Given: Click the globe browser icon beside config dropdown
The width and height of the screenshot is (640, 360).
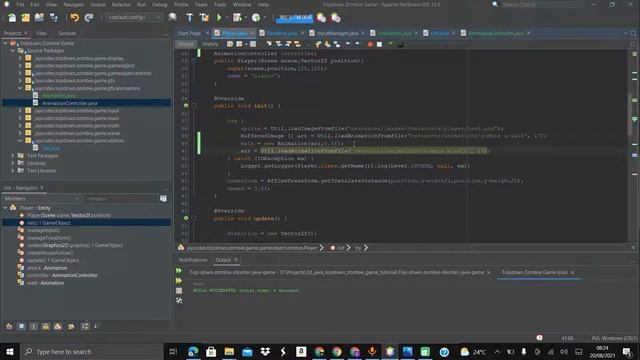Looking at the screenshot, I should point(172,18).
